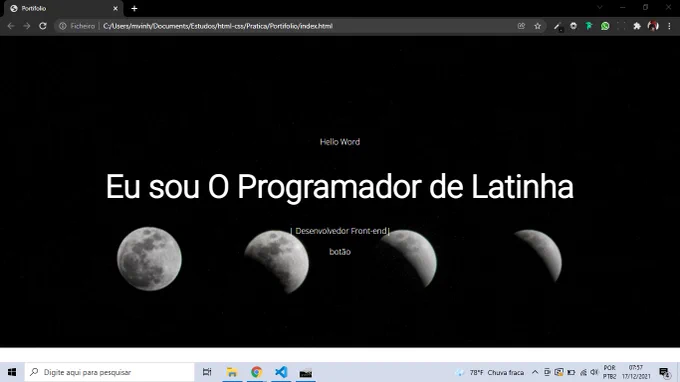The width and height of the screenshot is (680, 382).
Task: Open the green leaf extension
Action: click(x=589, y=26)
